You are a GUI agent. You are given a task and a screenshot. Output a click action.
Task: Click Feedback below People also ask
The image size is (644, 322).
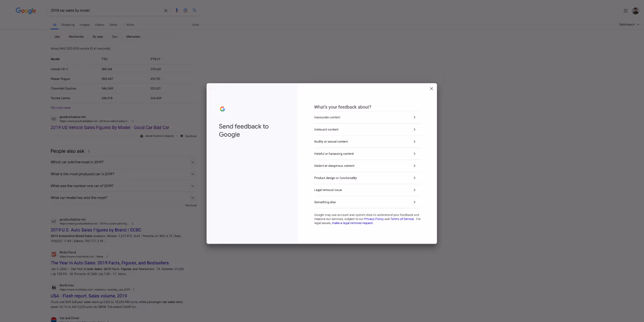(191, 206)
